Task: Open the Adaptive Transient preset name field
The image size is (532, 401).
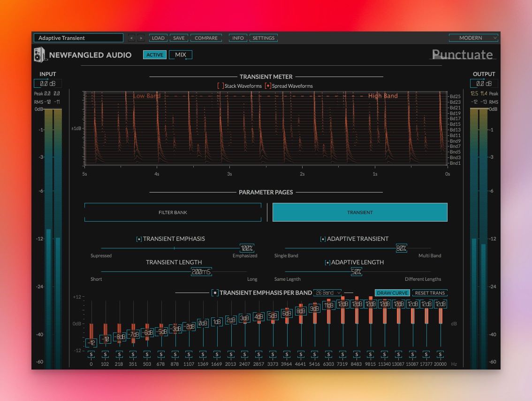Action: coord(78,38)
